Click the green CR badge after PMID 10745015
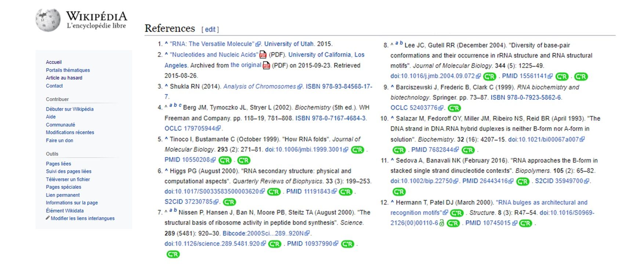The image size is (644, 265). 525,223
